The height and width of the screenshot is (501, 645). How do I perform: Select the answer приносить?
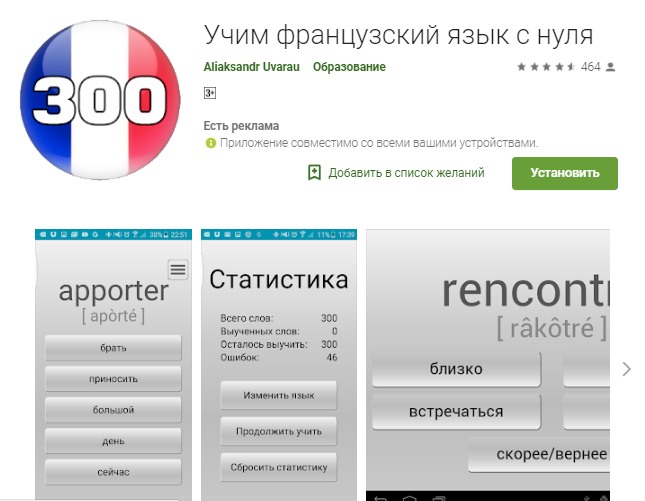coord(113,379)
